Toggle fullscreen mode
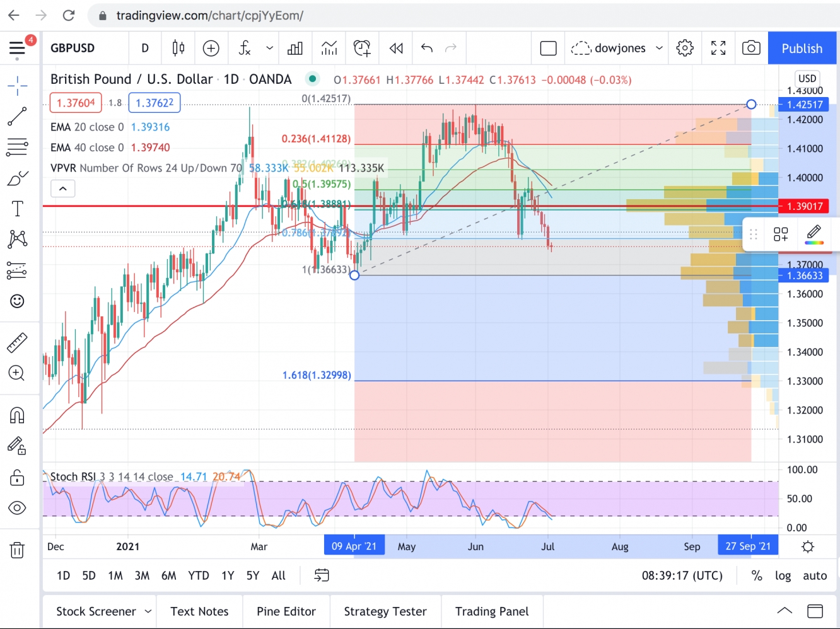 click(718, 48)
